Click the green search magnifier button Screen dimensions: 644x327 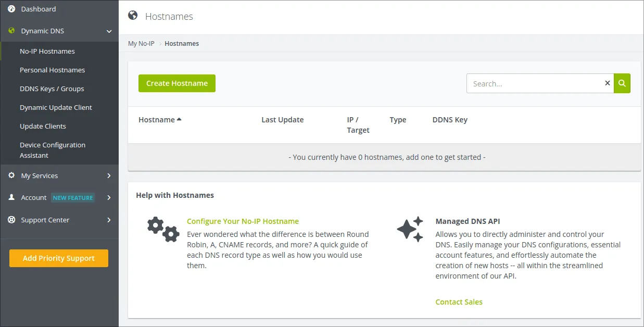coord(622,83)
